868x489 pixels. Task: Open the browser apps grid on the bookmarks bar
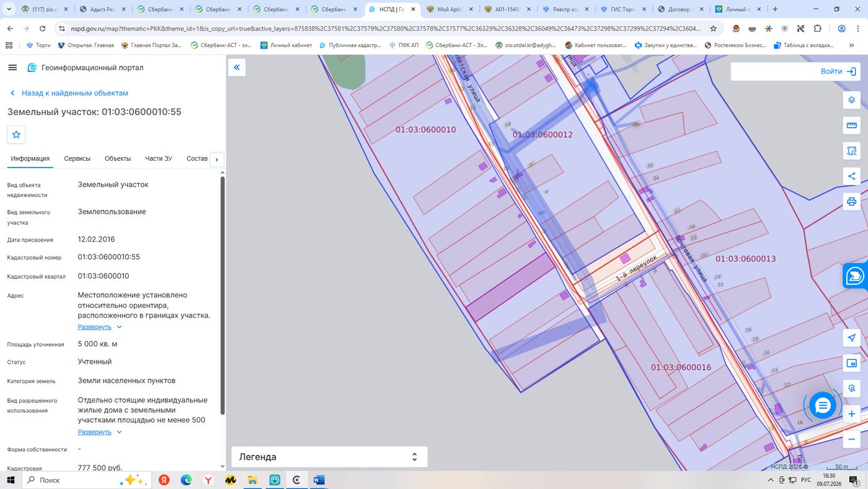coord(9,45)
